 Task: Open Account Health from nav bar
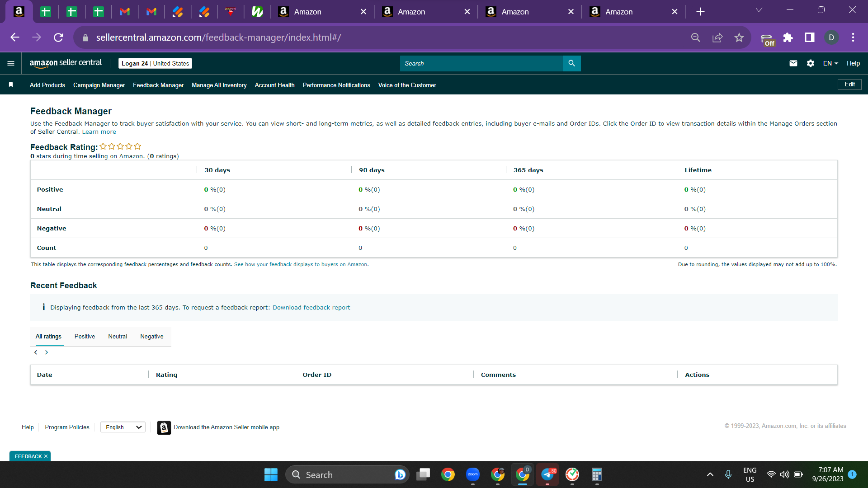274,85
